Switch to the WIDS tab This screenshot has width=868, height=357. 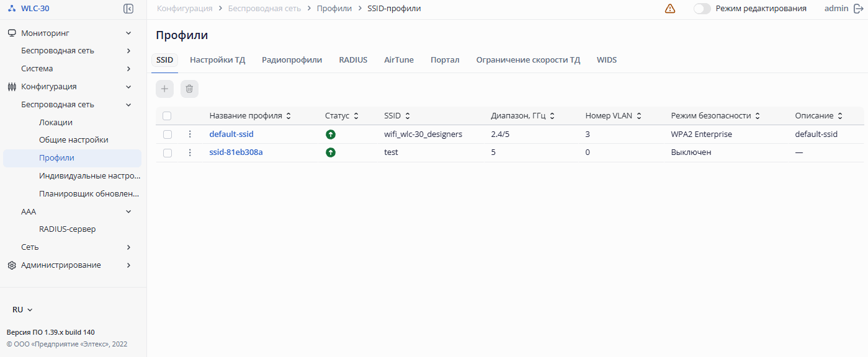[607, 60]
